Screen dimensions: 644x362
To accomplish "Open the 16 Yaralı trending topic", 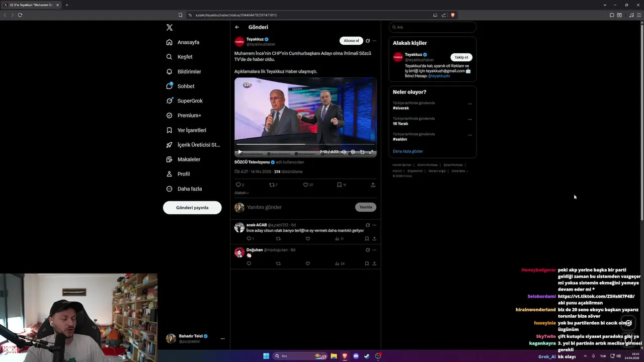I will pyautogui.click(x=400, y=124).
